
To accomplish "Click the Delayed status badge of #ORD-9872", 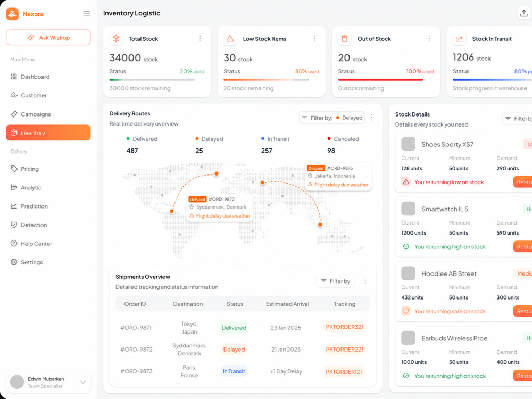I will click(x=234, y=350).
